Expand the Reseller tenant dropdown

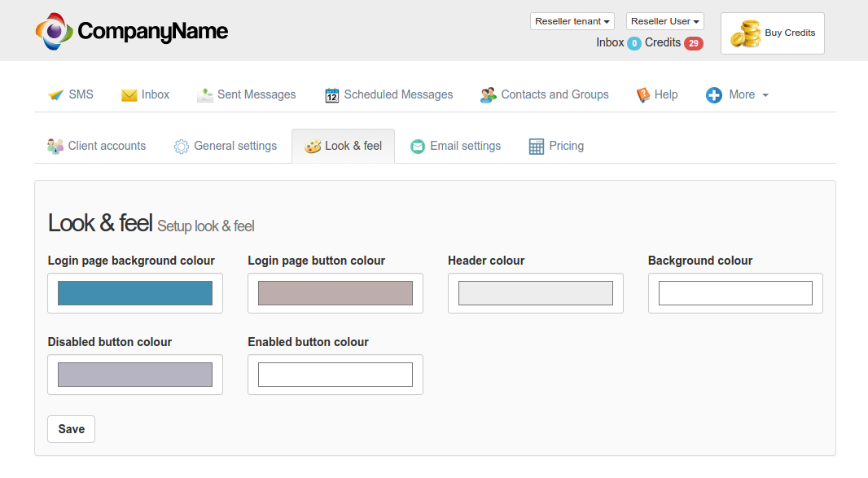pos(572,21)
